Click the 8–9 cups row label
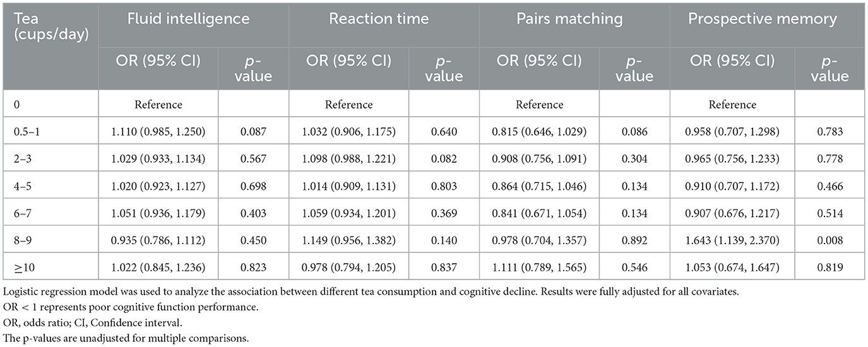The image size is (868, 347). tap(24, 240)
